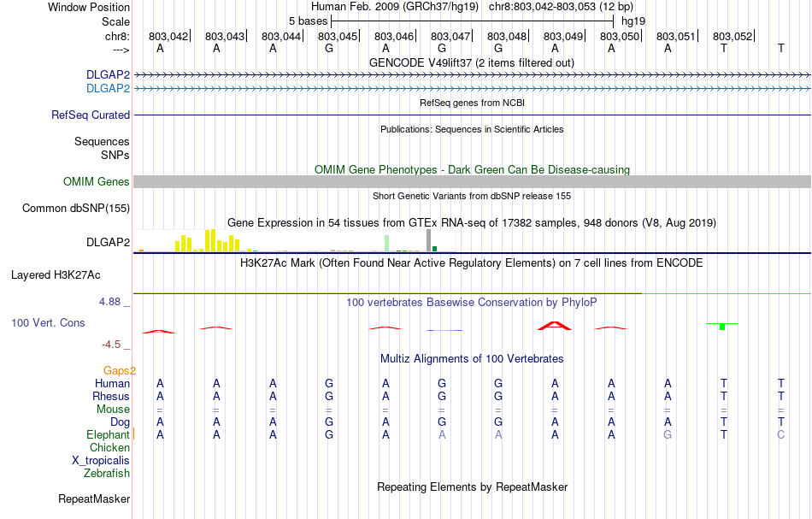Click 100 vertebrates Basewise Conservation title
The image size is (812, 519).
(x=471, y=302)
